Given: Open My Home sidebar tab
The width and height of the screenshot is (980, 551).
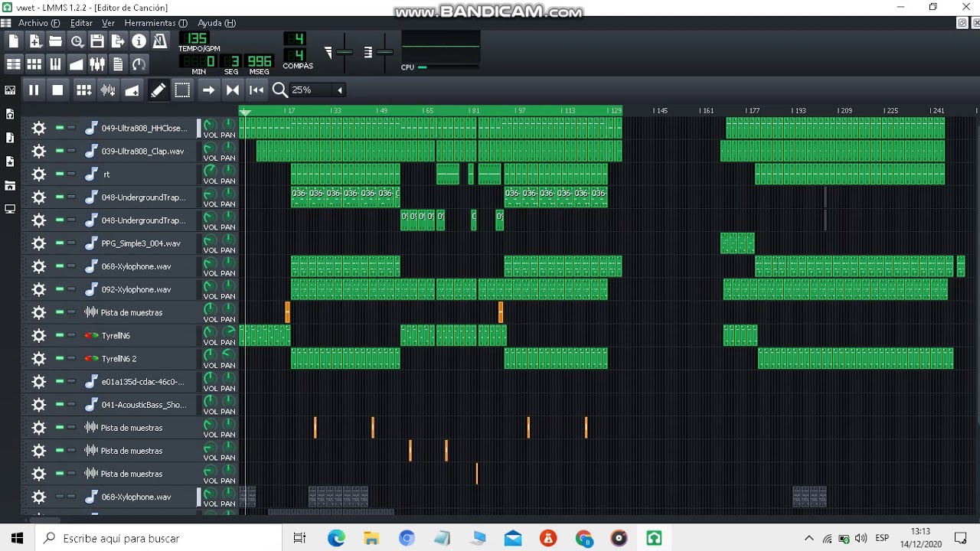Looking at the screenshot, I should pyautogui.click(x=10, y=185).
